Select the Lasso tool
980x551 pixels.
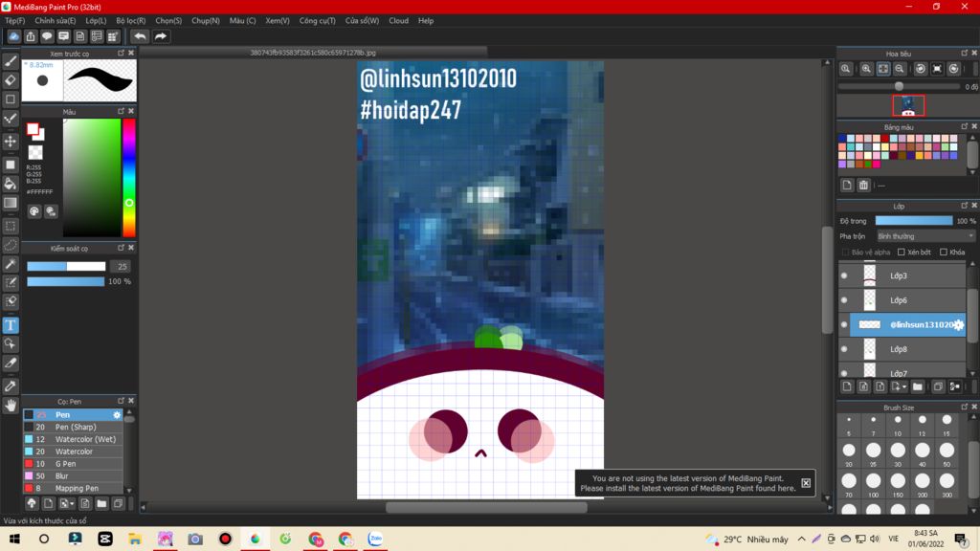point(11,245)
